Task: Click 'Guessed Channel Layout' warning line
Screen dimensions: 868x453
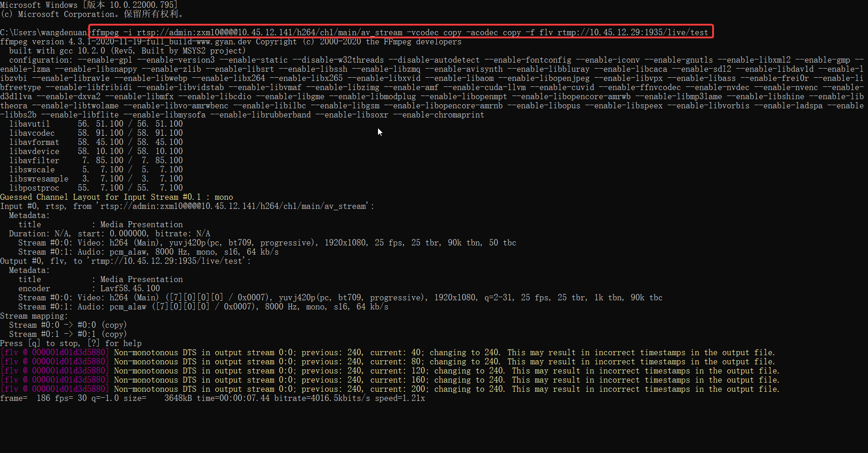Action: pyautogui.click(x=117, y=197)
